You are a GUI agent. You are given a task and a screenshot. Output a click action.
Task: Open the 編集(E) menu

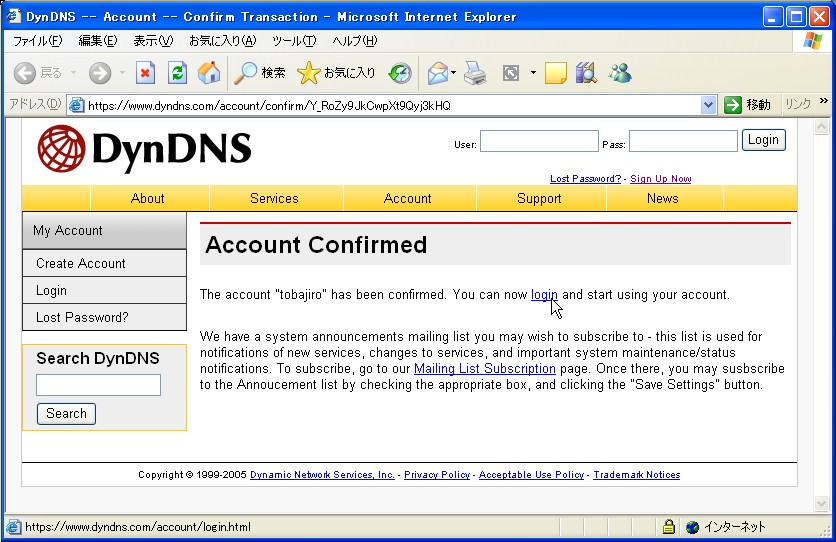[98, 41]
